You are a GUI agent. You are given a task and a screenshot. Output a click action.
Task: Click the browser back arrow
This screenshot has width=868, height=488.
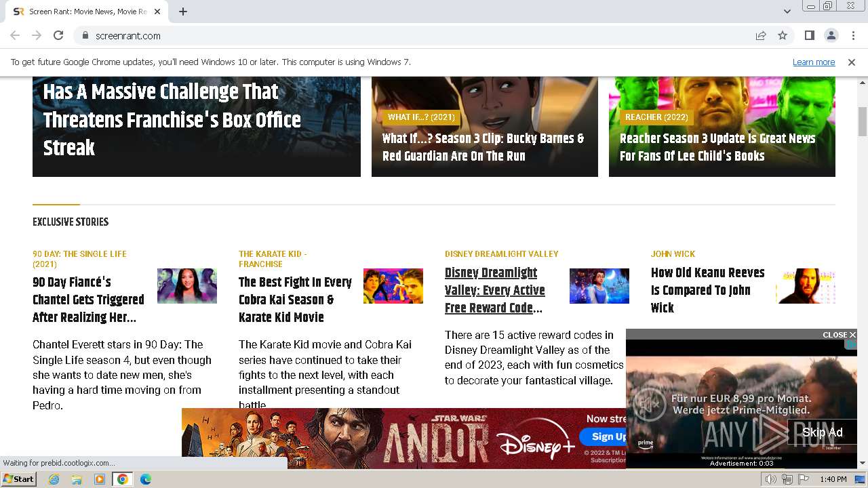point(15,35)
